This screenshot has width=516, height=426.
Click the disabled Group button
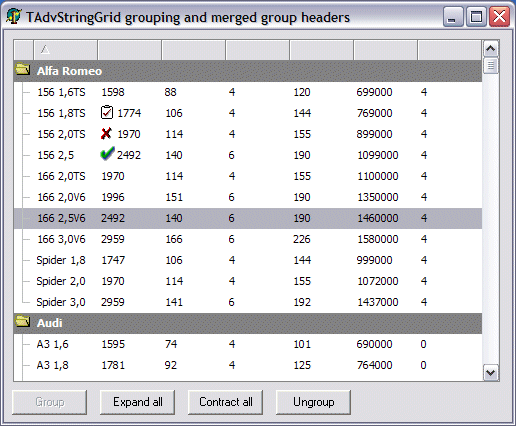pos(49,402)
